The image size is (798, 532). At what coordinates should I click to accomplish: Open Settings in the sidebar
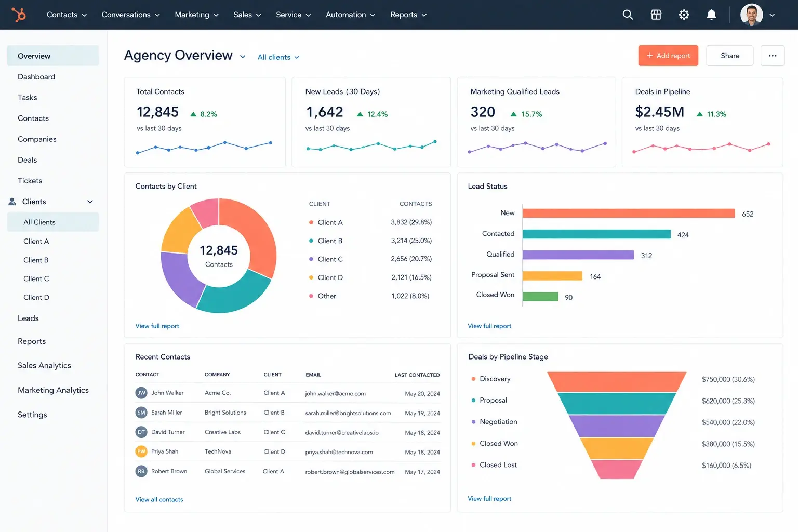(32, 415)
